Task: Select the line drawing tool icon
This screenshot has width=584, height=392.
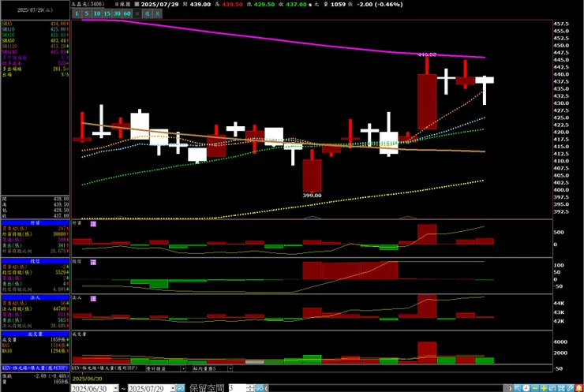Action: click(x=570, y=388)
